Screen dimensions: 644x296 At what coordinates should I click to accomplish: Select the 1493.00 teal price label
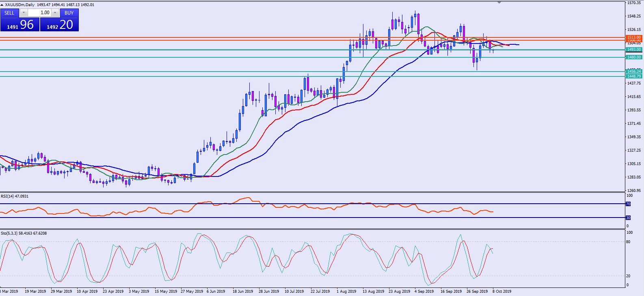pyautogui.click(x=633, y=50)
